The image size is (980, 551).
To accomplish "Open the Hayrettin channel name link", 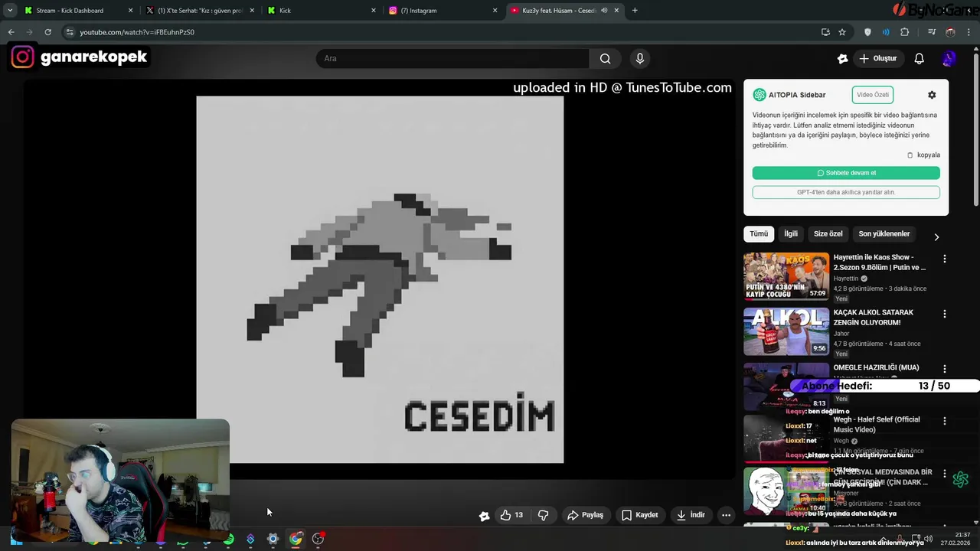I will [846, 279].
